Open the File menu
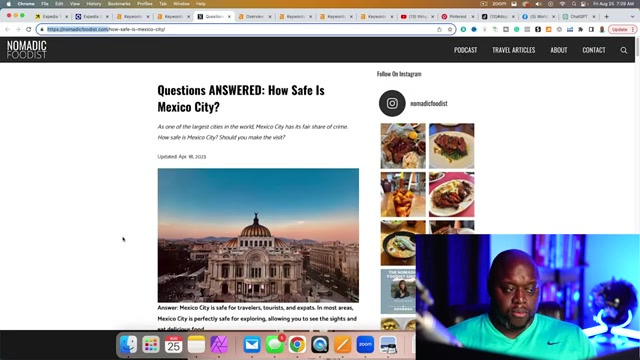This screenshot has width=640, height=360. [x=44, y=4]
